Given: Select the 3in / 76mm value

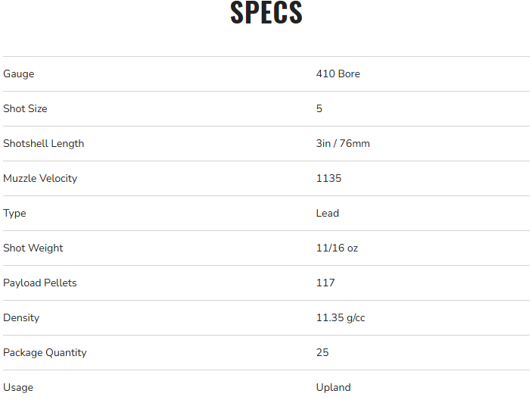Looking at the screenshot, I should 343,144.
